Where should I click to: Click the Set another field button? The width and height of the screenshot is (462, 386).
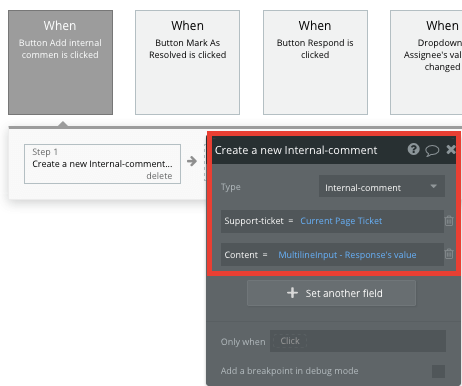click(331, 293)
